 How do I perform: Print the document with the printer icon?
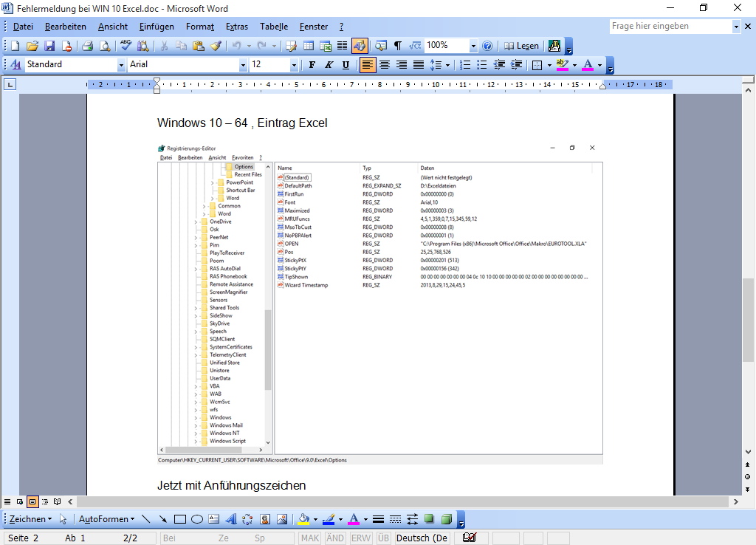[x=87, y=46]
